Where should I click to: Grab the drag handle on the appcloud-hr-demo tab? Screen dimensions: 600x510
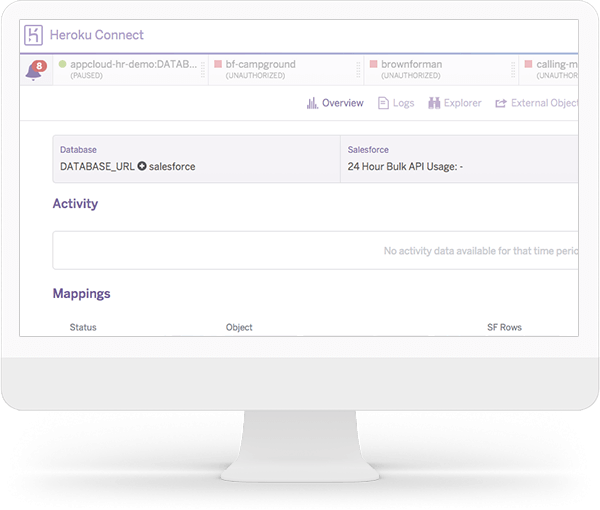203,70
